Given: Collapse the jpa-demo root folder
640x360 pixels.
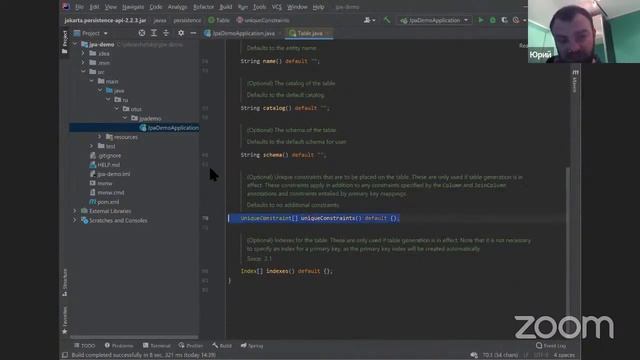Looking at the screenshot, I should [75, 44].
